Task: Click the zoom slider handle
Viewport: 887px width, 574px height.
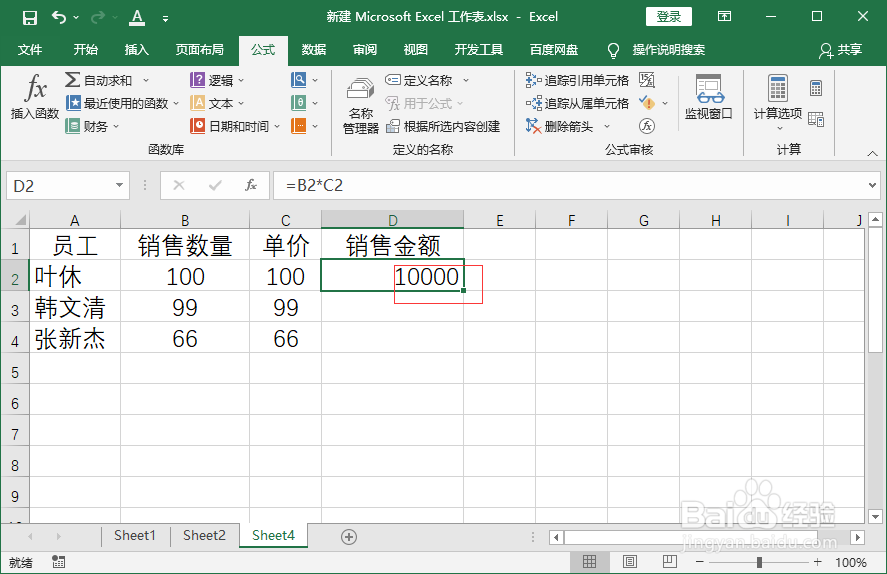Action: (759, 562)
